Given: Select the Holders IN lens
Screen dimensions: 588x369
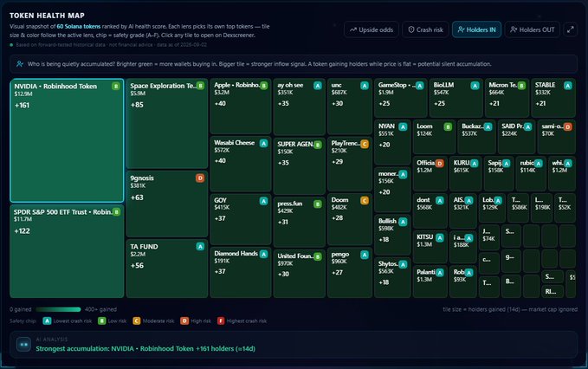Looking at the screenshot, I should tap(476, 29).
